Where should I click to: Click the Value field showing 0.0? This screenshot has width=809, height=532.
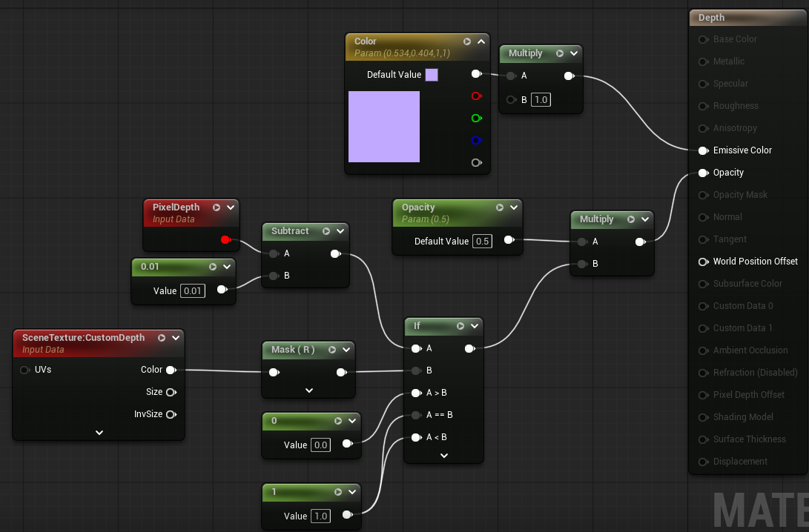[x=320, y=445]
